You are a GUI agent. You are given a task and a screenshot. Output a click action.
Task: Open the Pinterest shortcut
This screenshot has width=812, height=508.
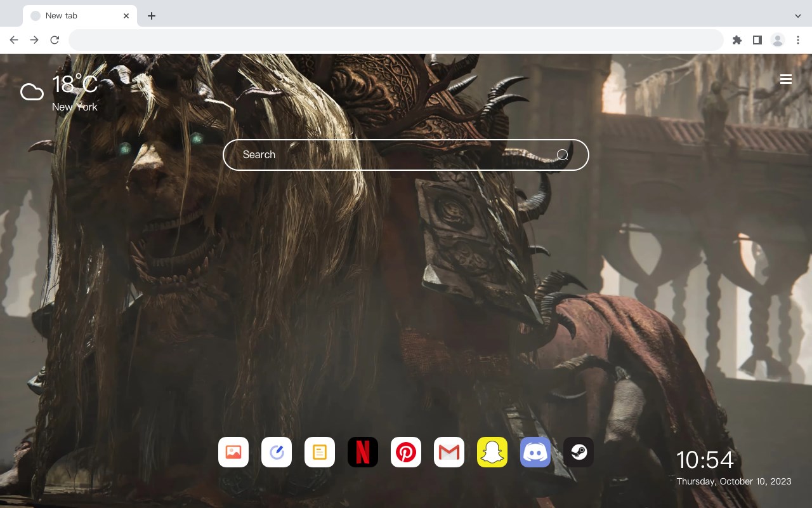[406, 452]
